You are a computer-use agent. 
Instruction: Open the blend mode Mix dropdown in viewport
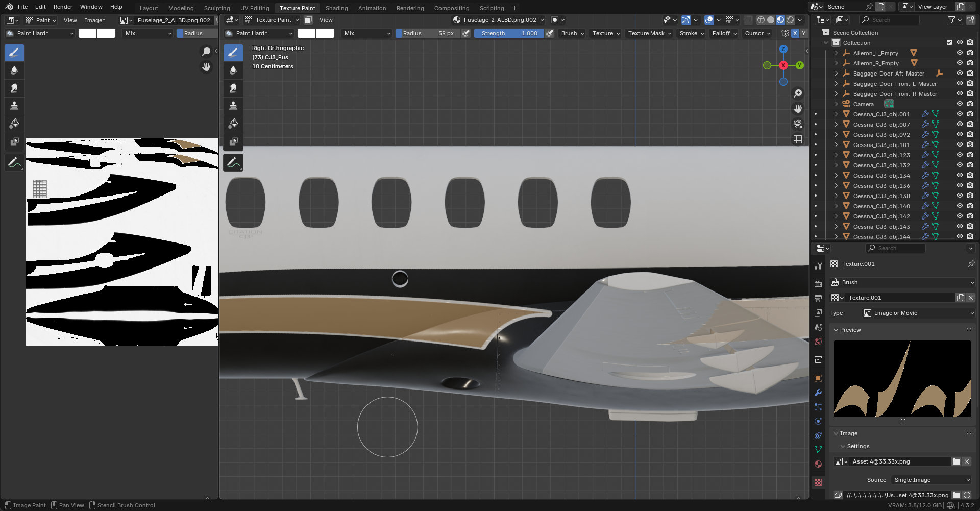367,33
